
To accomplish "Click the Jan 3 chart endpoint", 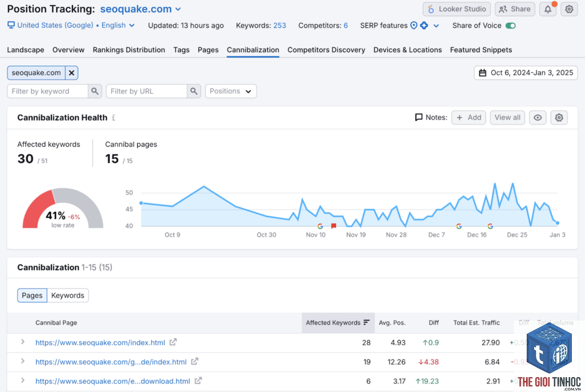I will [558, 223].
